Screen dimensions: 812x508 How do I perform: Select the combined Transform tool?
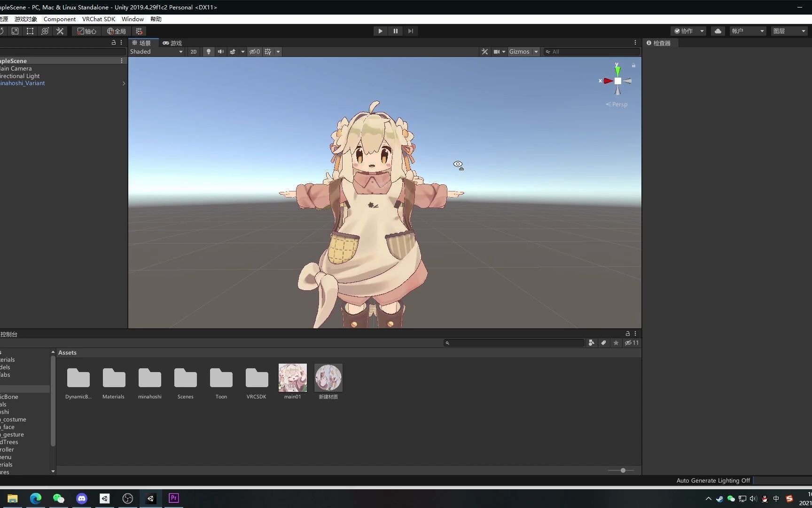coord(45,31)
